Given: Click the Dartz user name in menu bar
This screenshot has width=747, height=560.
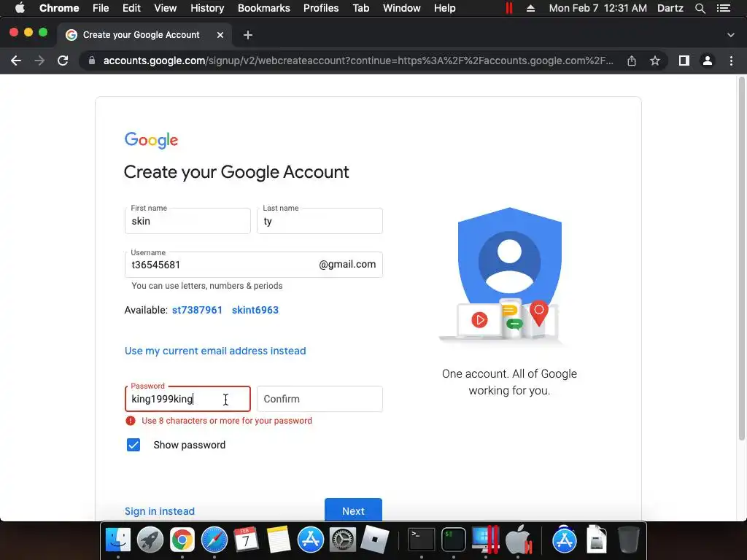Looking at the screenshot, I should [670, 8].
